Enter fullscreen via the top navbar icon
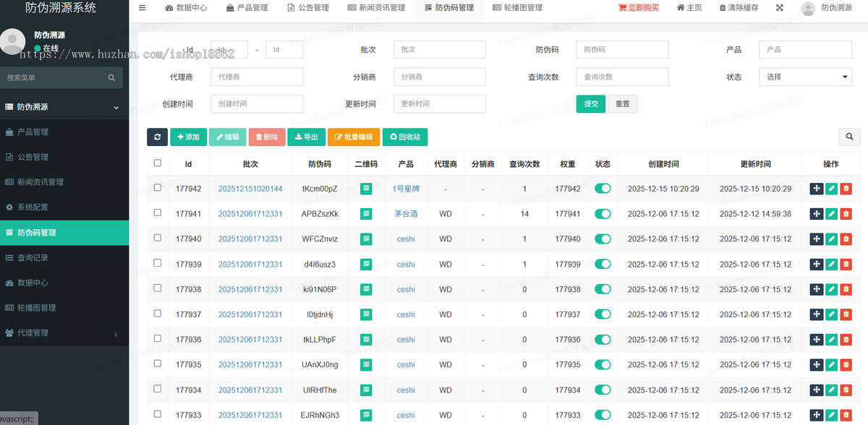Viewport: 868px width, 425px height. (778, 8)
